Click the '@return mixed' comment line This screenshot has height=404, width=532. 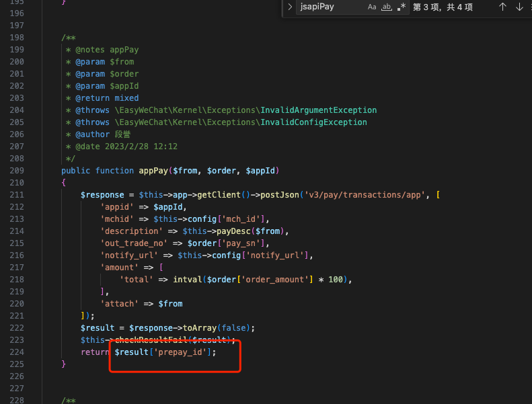pyautogui.click(x=107, y=98)
